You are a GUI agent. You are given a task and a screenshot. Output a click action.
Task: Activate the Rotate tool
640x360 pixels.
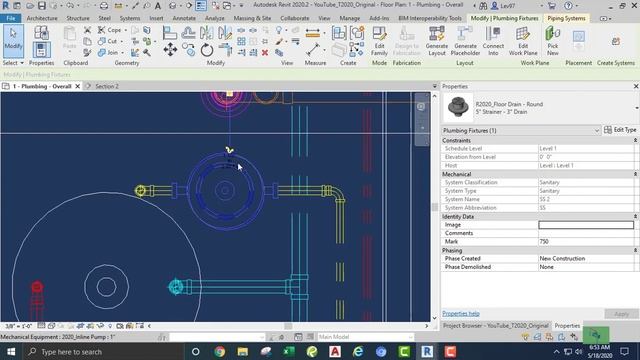[207, 50]
